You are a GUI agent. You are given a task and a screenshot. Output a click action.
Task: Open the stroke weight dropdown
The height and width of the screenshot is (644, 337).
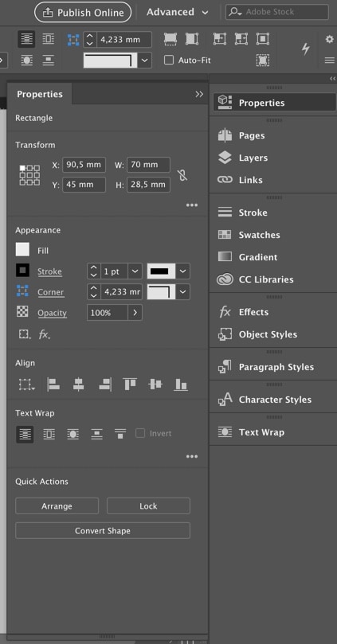pyautogui.click(x=135, y=271)
